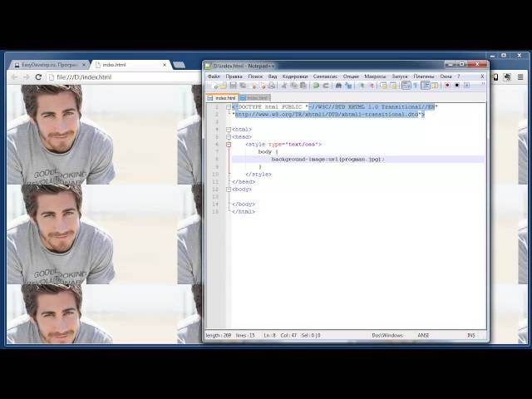Play back the recorded macro icon
Image resolution: width=532 pixels, height=399 pixels.
click(x=467, y=85)
